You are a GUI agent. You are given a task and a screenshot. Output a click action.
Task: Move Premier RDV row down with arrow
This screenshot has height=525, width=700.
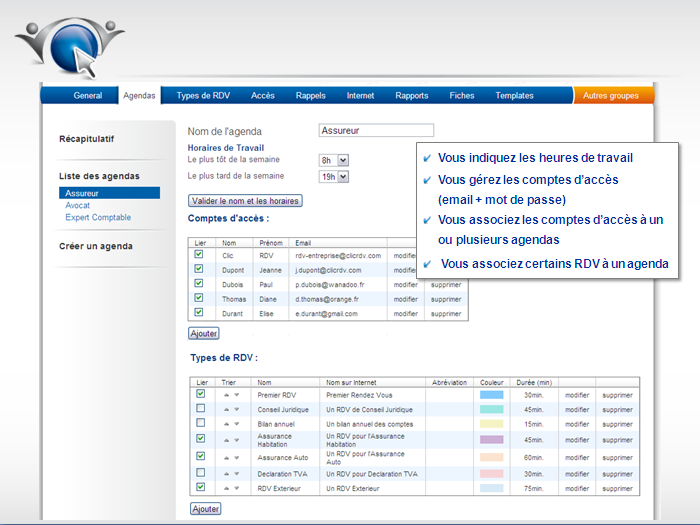tap(237, 395)
